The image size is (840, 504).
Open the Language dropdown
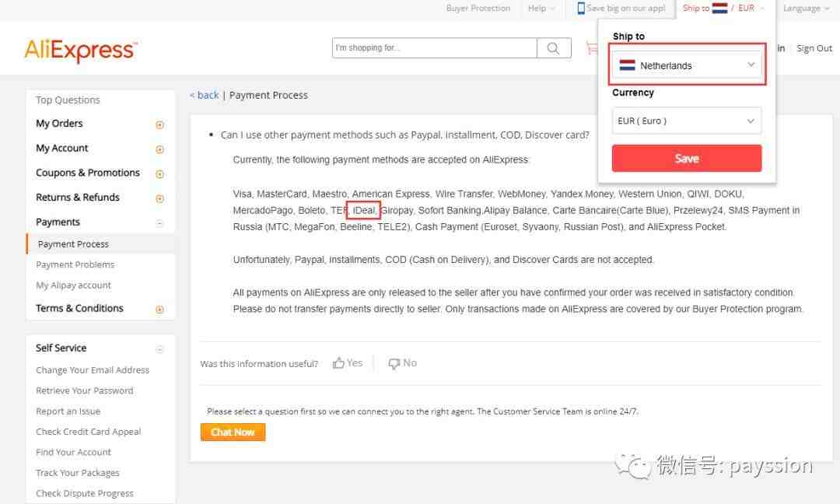(806, 9)
